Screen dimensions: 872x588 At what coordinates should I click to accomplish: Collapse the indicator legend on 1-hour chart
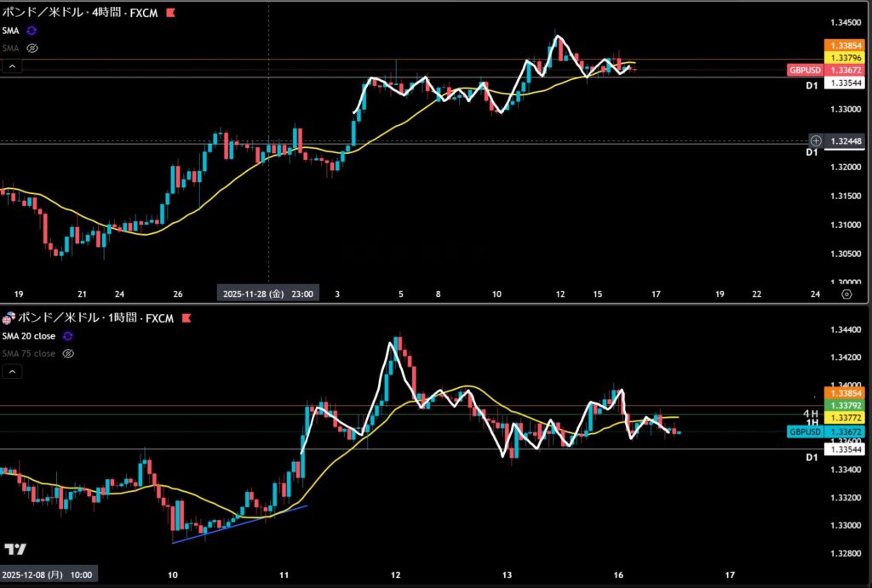click(x=12, y=372)
